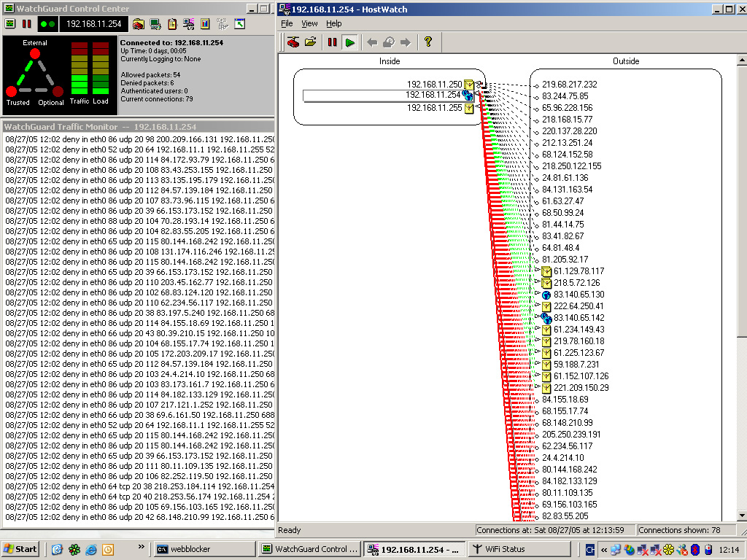The height and width of the screenshot is (560, 747).
Task: Launch Internet Explorer from quick launch
Action: (x=91, y=550)
